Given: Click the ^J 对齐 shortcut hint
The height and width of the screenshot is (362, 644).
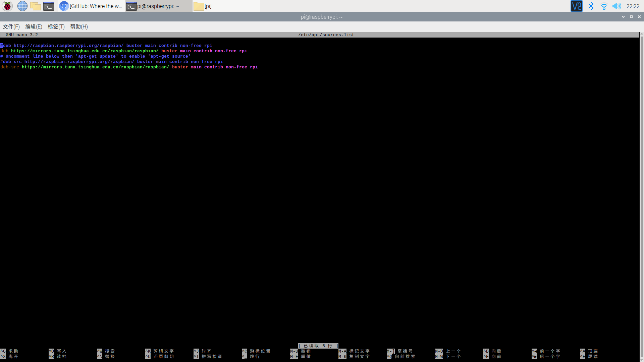Looking at the screenshot, I should [203, 351].
